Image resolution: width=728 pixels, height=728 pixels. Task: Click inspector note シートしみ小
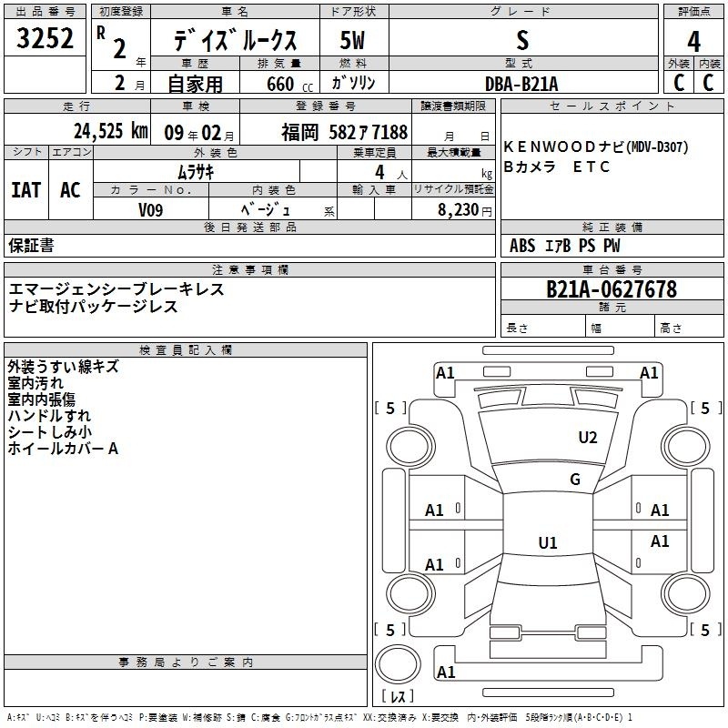pyautogui.click(x=50, y=431)
